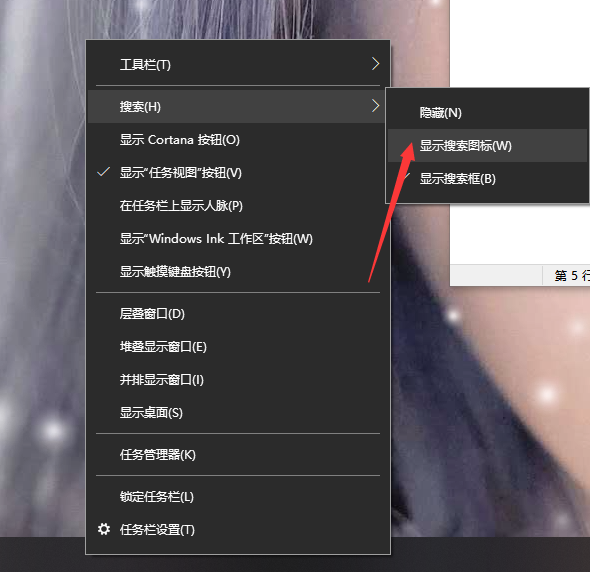Click the gear icon beside 任务栏设置
The height and width of the screenshot is (572, 590).
[104, 529]
